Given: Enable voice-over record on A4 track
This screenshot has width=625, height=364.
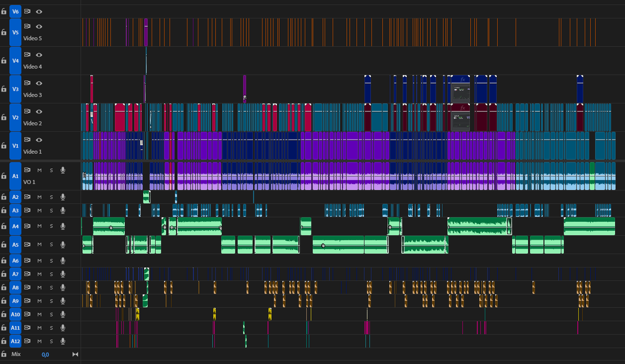Looking at the screenshot, I should point(63,226).
